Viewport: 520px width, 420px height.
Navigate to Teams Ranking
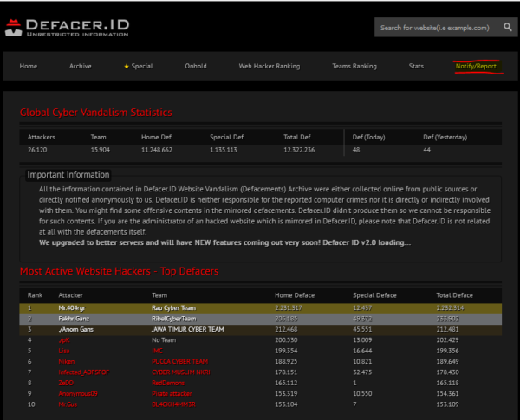tap(354, 66)
